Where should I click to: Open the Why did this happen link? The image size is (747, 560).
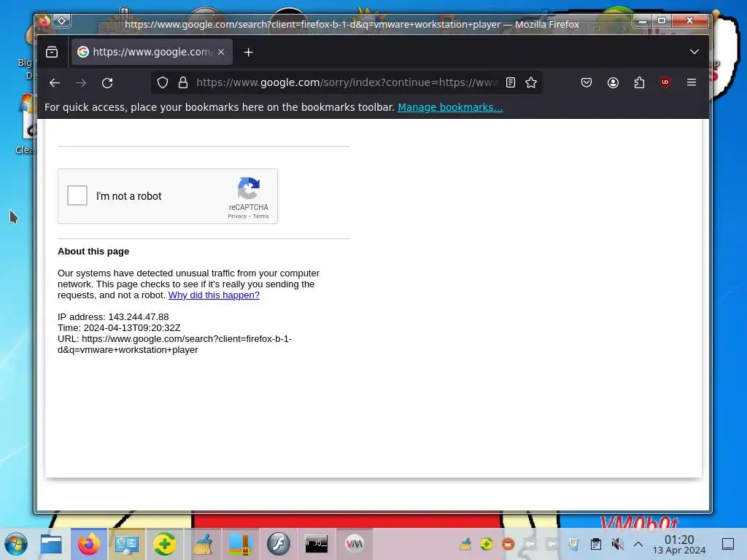pyautogui.click(x=214, y=295)
